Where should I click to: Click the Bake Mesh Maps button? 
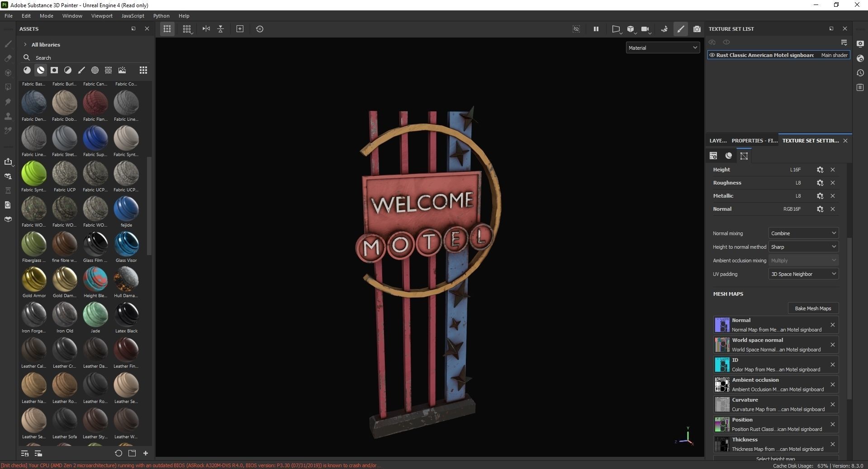pyautogui.click(x=813, y=308)
